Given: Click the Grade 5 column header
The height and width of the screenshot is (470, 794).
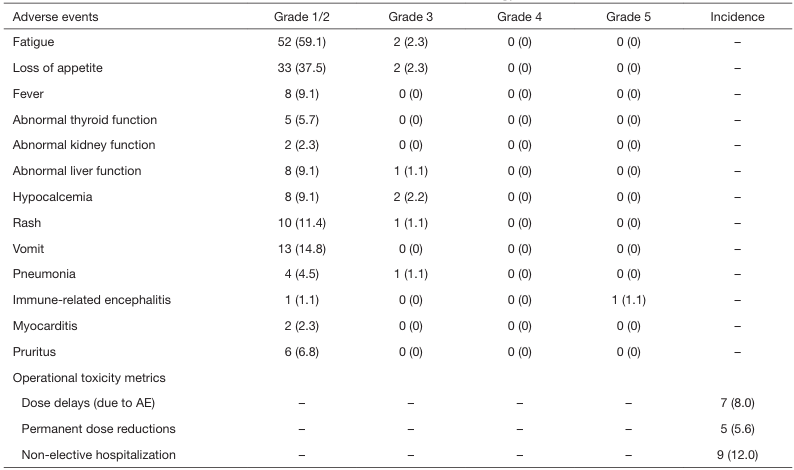Looking at the screenshot, I should tap(628, 17).
